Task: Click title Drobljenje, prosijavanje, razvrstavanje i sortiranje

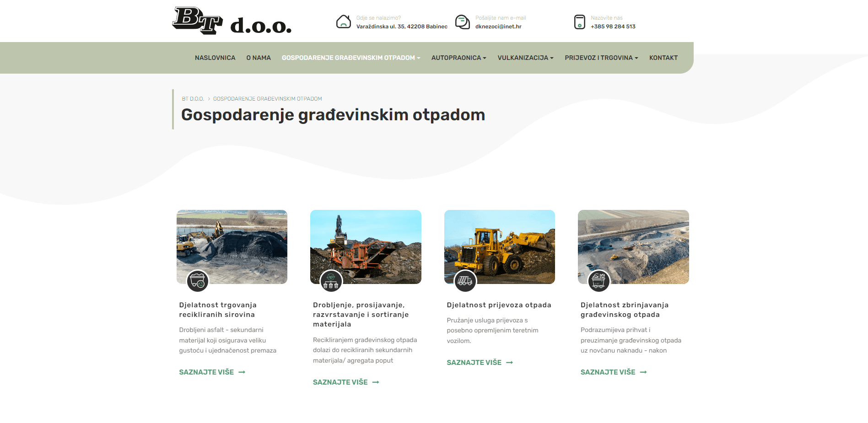Action: (x=361, y=315)
